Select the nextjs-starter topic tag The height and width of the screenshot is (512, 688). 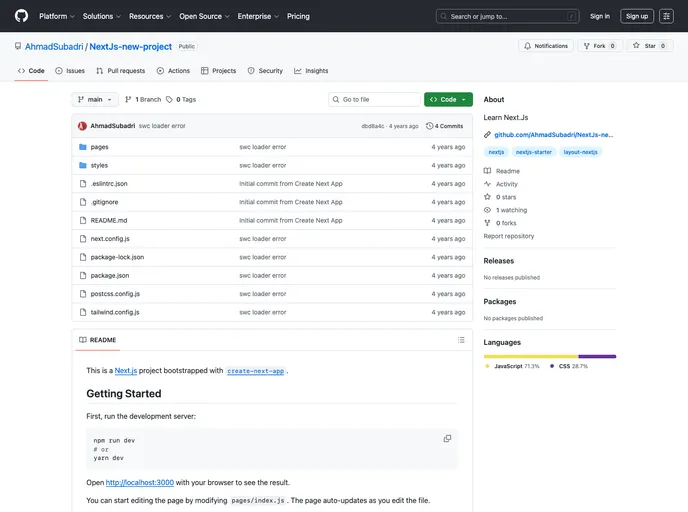pos(533,152)
